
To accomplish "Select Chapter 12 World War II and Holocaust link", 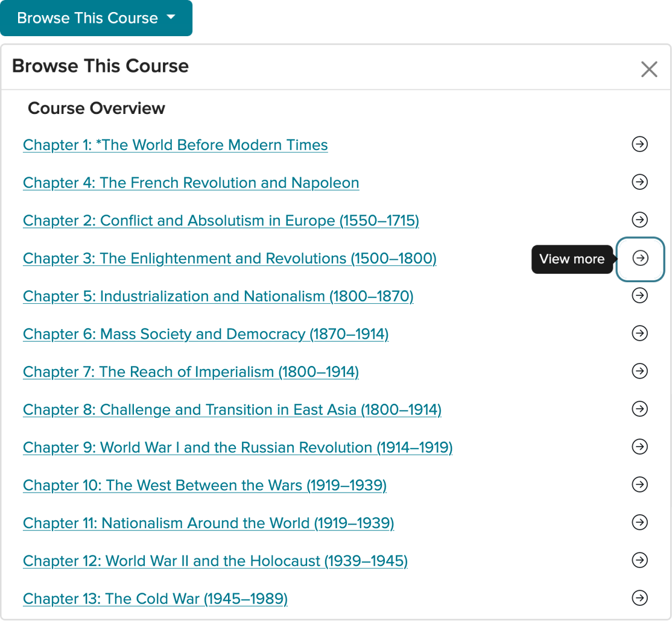I will 215,561.
